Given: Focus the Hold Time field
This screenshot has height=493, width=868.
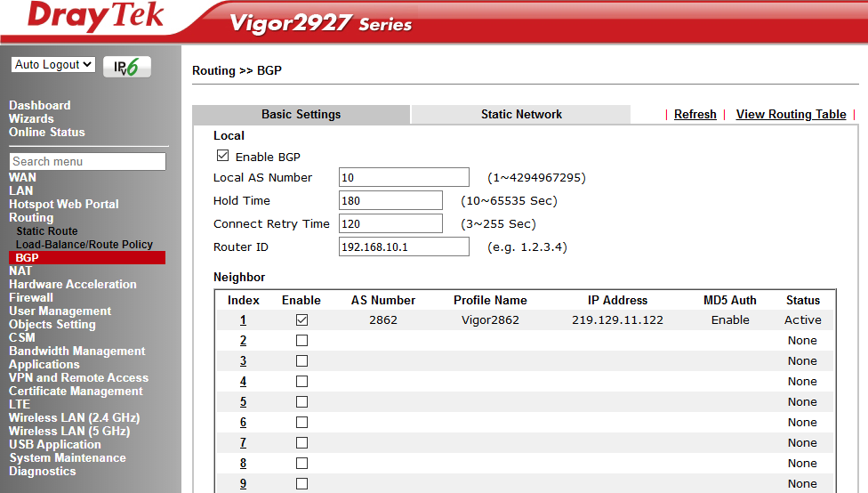Looking at the screenshot, I should tap(390, 200).
